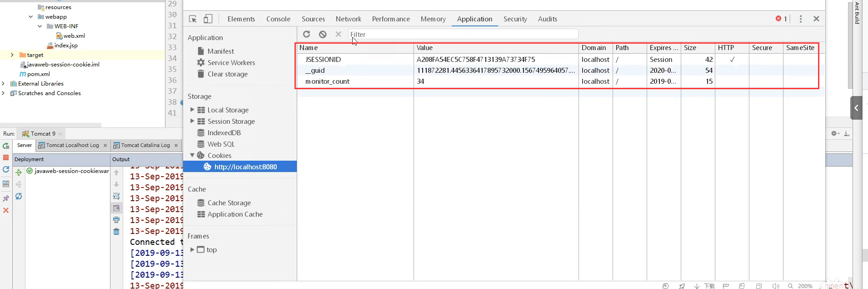Expand External Libraries
Screen dimensions: 868x289
pyautogui.click(x=3, y=84)
